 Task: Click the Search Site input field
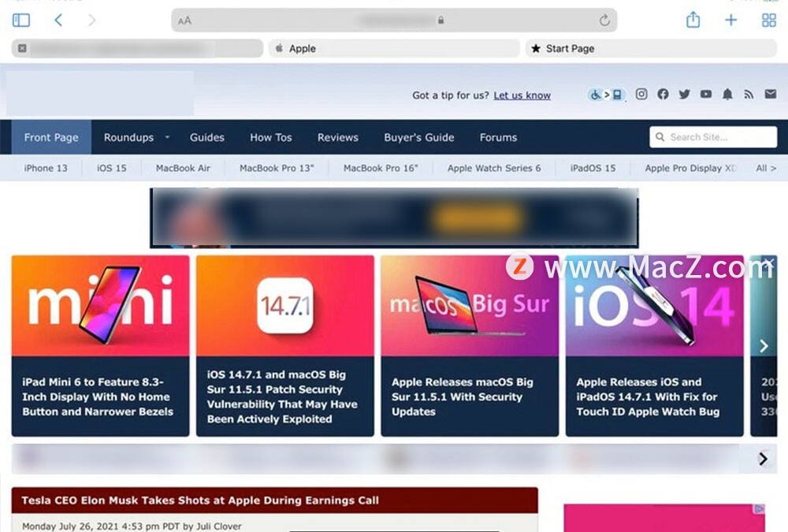(713, 137)
